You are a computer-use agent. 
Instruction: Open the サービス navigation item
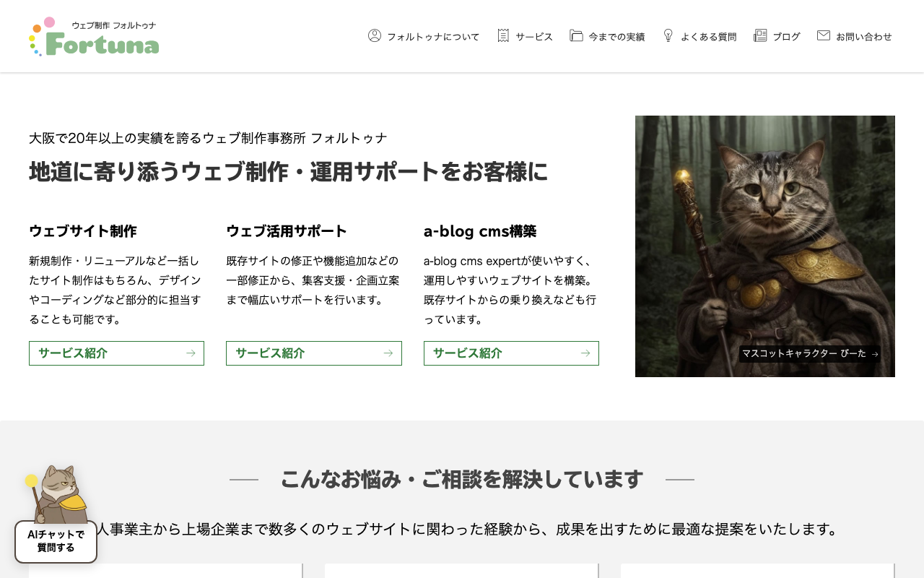(525, 36)
